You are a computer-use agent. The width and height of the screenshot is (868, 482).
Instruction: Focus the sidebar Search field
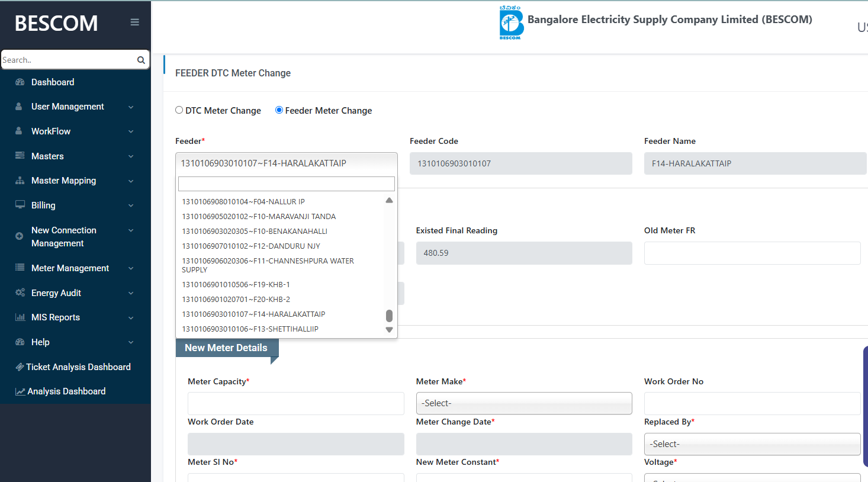(68, 60)
